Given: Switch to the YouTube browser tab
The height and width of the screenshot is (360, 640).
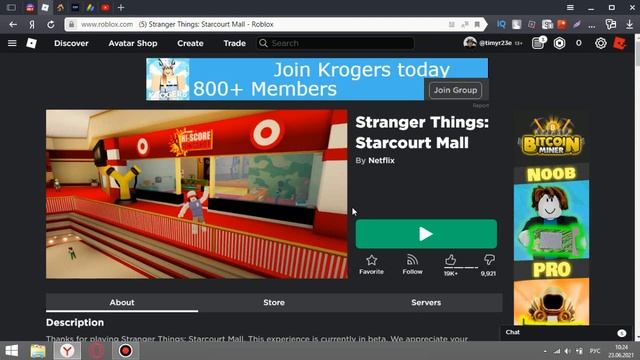Looking at the screenshot, I should tap(105, 7).
